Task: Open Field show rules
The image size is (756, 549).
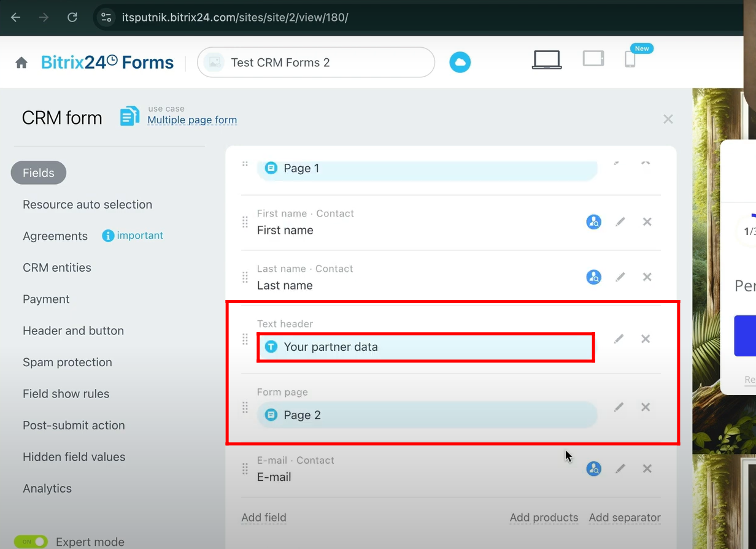Action: click(66, 394)
